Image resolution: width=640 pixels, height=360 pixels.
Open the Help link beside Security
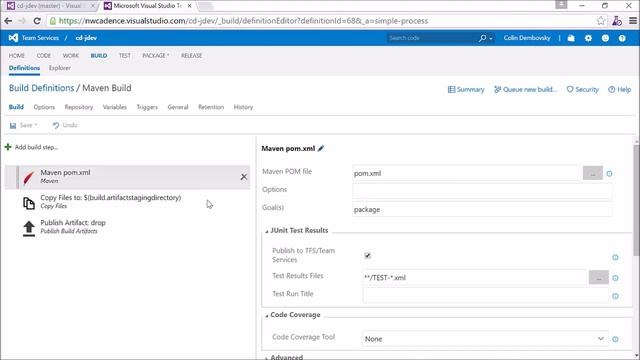(x=620, y=89)
